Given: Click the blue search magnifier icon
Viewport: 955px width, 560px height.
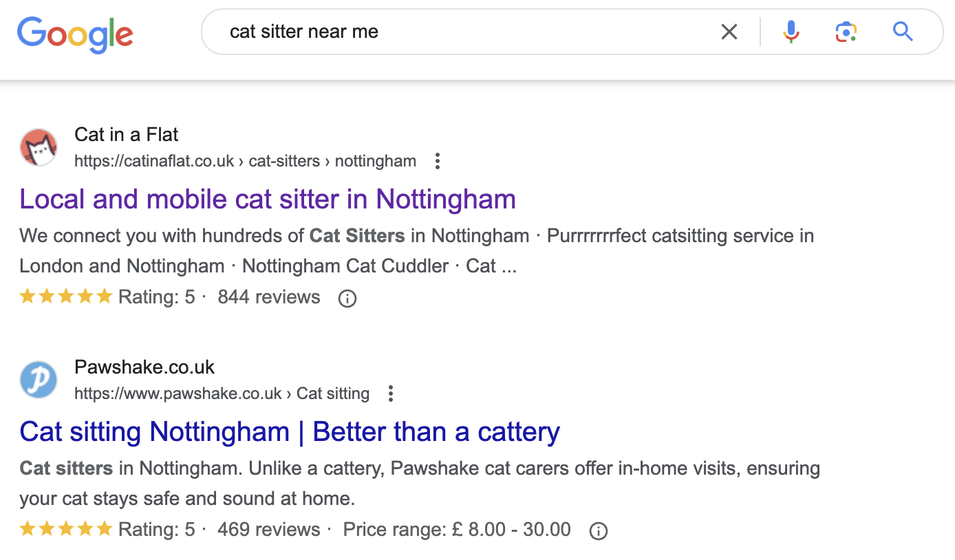Looking at the screenshot, I should click(x=902, y=31).
